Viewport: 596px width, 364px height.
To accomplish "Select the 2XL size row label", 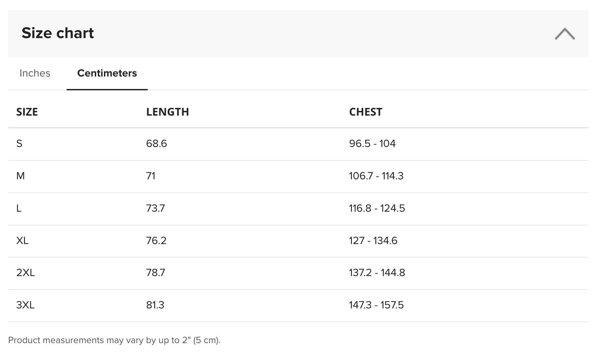I will tap(26, 273).
